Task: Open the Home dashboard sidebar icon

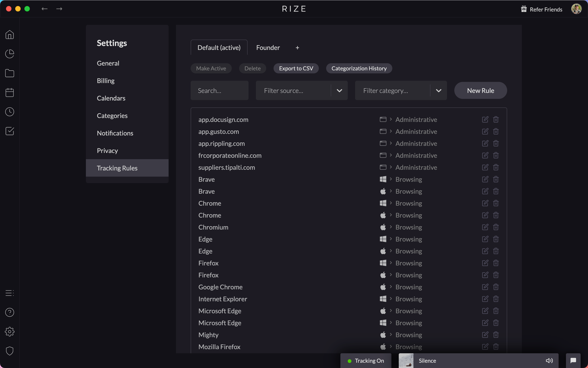Action: (x=10, y=34)
